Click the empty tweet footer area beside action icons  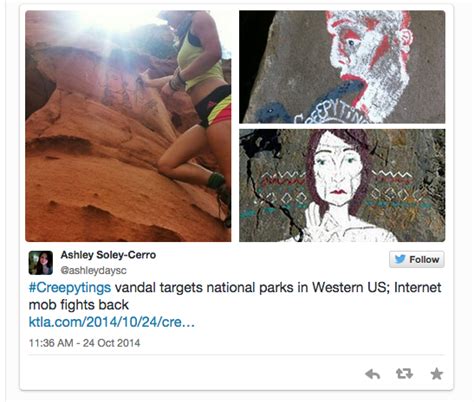(193, 374)
